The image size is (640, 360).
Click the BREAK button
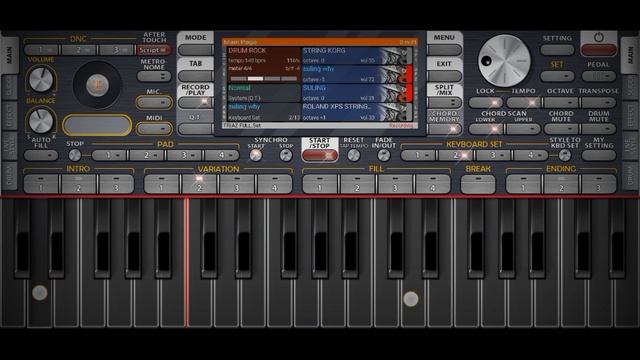point(478,184)
